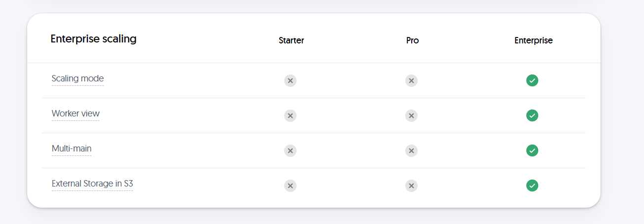Click the Starter X icon for External Storage in S3
The width and height of the screenshot is (644, 224).
pos(290,186)
